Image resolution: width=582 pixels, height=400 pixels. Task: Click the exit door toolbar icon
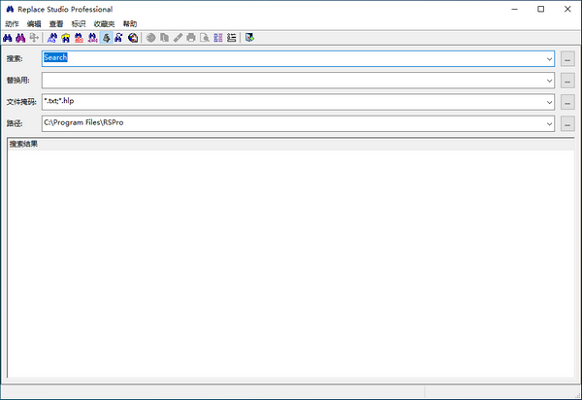click(249, 38)
